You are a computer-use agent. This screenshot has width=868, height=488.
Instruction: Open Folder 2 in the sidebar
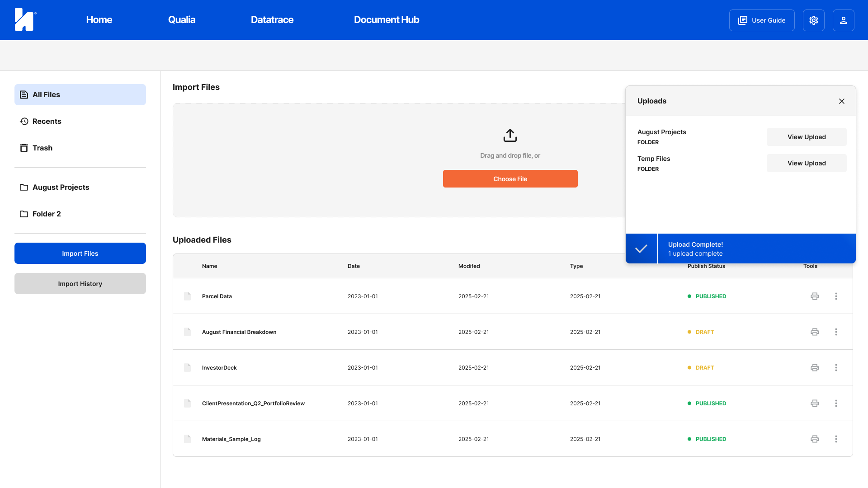click(80, 214)
